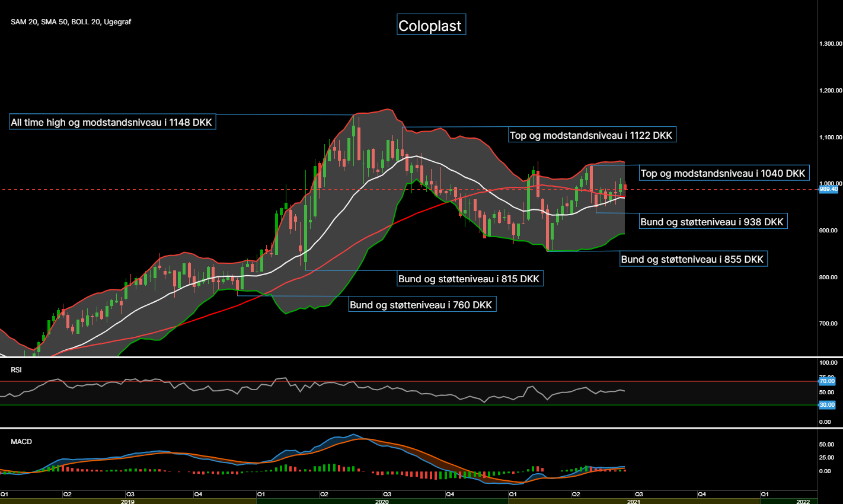Select the 'Bund og støtteniveau i 815 DKK' label
The image size is (843, 504).
coord(470,279)
